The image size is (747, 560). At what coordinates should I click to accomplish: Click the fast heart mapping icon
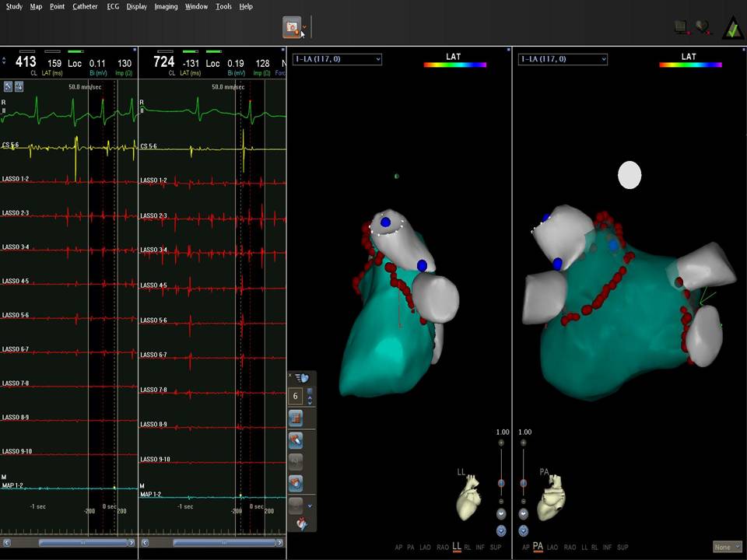302,378
